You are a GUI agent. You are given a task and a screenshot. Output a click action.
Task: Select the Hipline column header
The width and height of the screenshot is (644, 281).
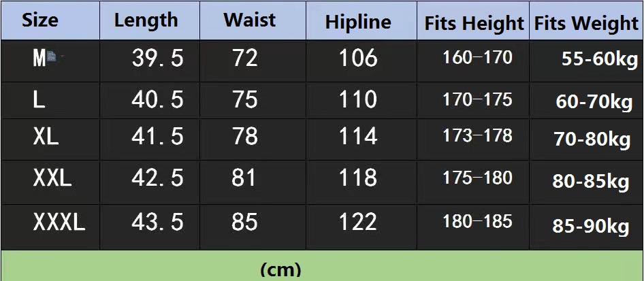[358, 22]
